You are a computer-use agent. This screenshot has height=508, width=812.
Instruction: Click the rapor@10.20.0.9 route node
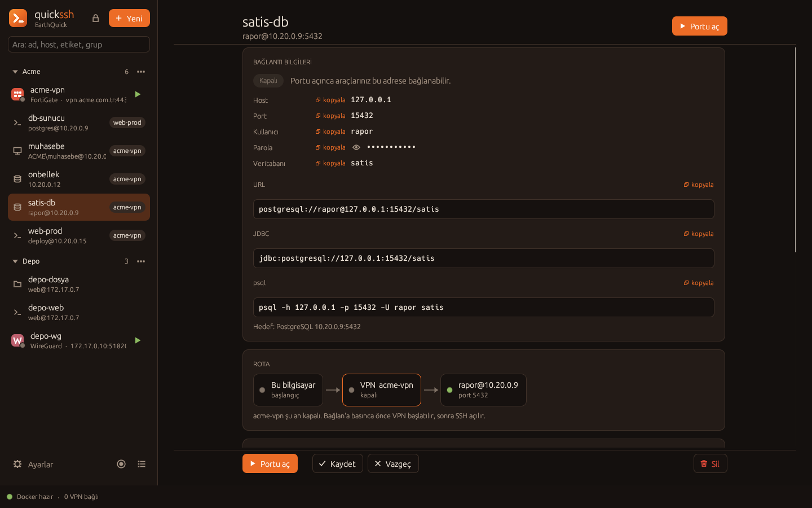click(483, 390)
